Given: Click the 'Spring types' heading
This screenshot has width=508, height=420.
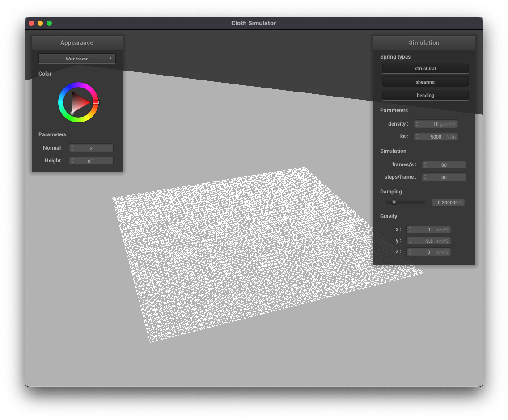Looking at the screenshot, I should pos(395,57).
